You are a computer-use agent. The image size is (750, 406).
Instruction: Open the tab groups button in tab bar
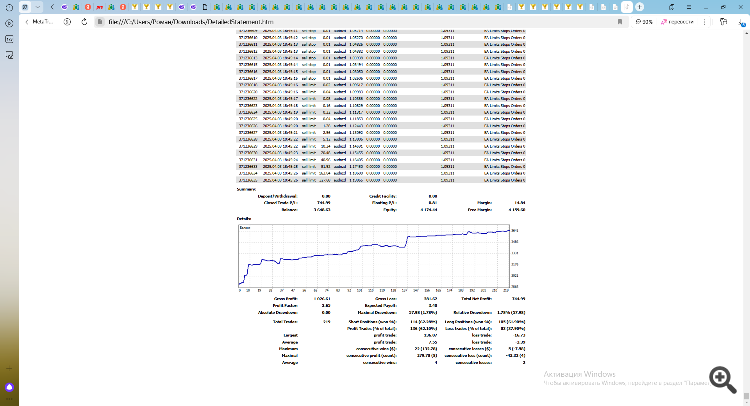[x=25, y=7]
